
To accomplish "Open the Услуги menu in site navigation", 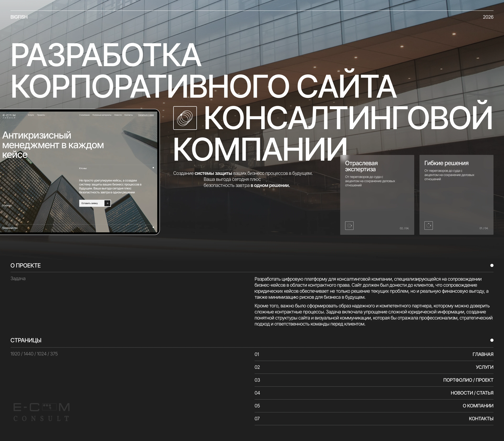I will (x=31, y=115).
